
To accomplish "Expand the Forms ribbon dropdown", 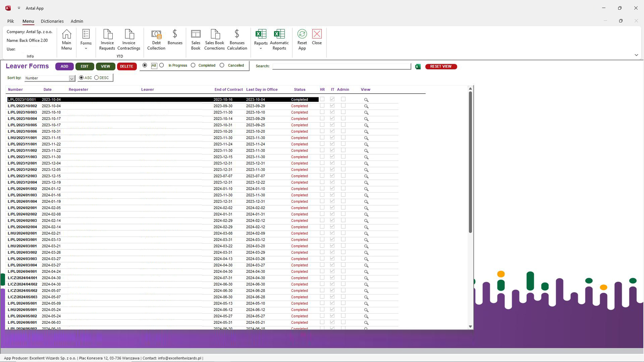I will [x=86, y=48].
